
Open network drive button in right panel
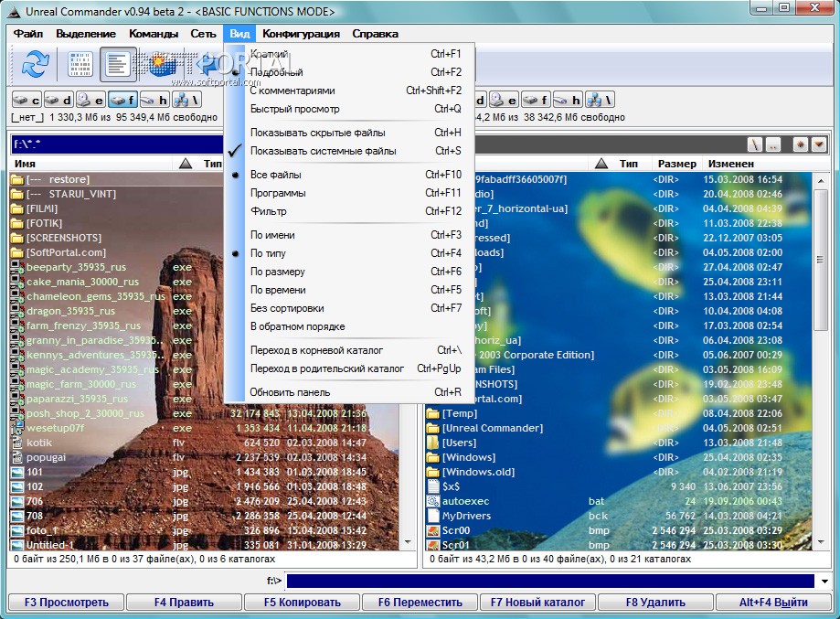(x=600, y=100)
